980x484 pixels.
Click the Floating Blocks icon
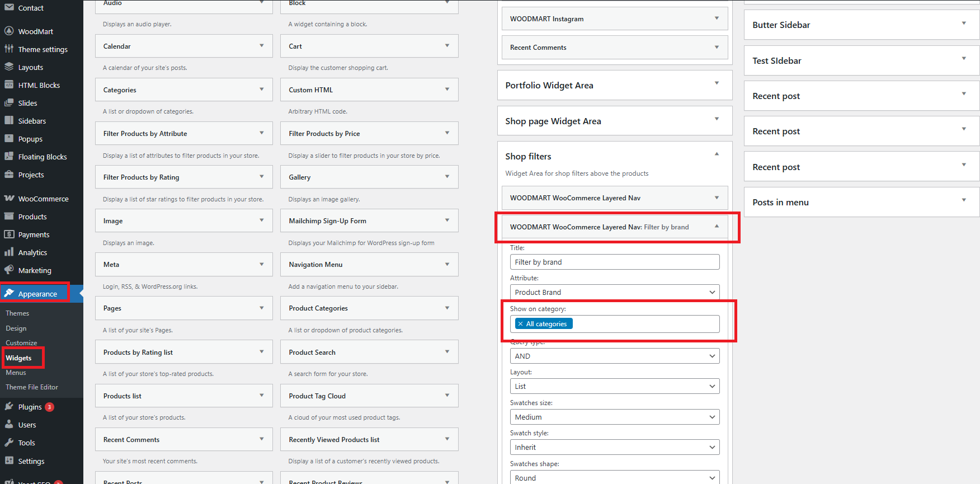point(9,156)
